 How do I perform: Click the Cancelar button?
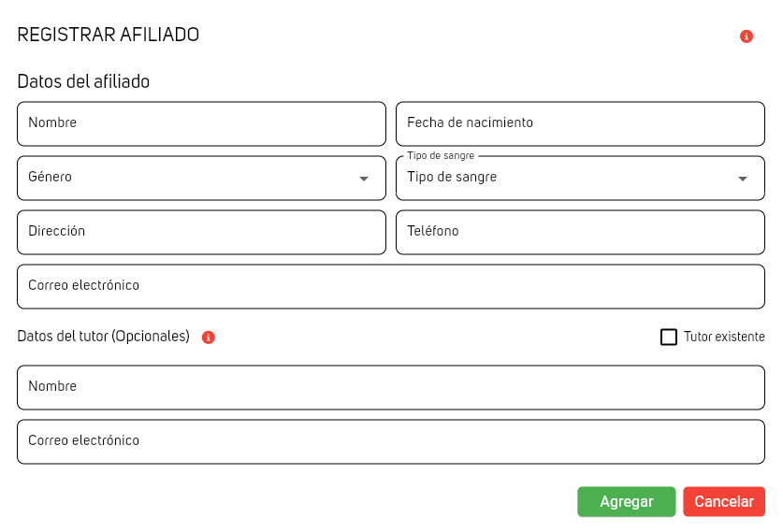click(x=724, y=501)
